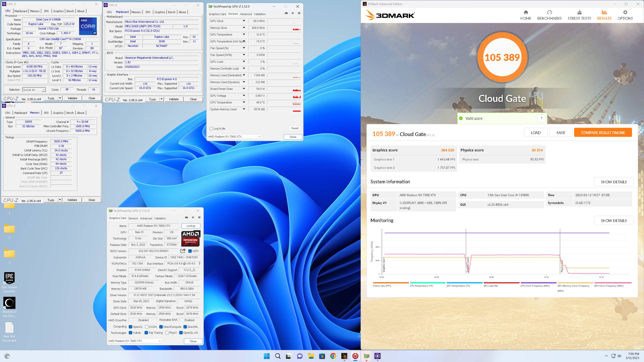This screenshot has width=644, height=362.
Task: Open Bench tab in CPU-Z Mainboard window
Action: (172, 12)
